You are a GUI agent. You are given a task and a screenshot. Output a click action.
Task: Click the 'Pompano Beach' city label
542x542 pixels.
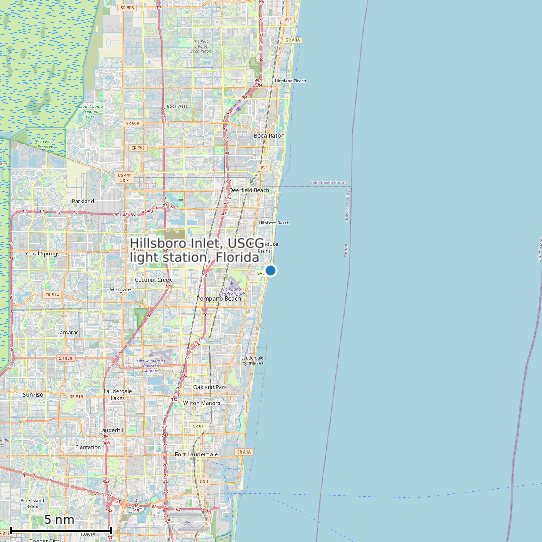click(218, 298)
